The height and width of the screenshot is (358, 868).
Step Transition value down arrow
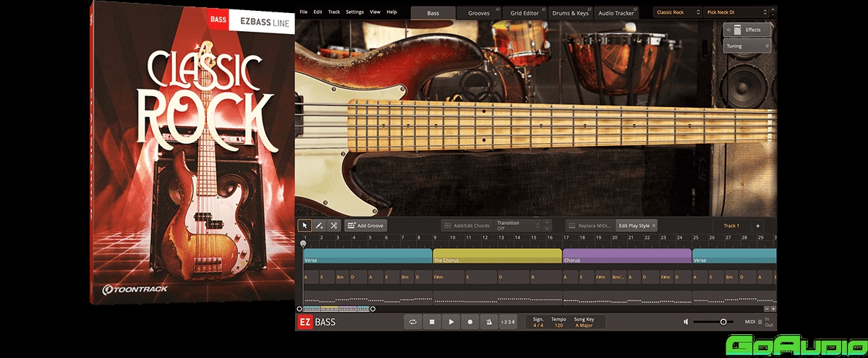click(x=547, y=229)
